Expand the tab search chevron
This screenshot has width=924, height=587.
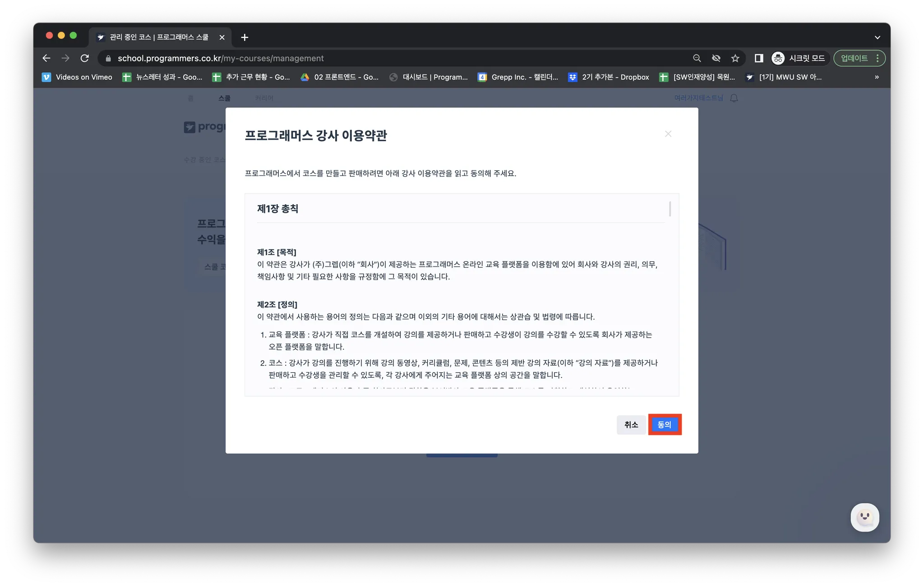tap(877, 37)
